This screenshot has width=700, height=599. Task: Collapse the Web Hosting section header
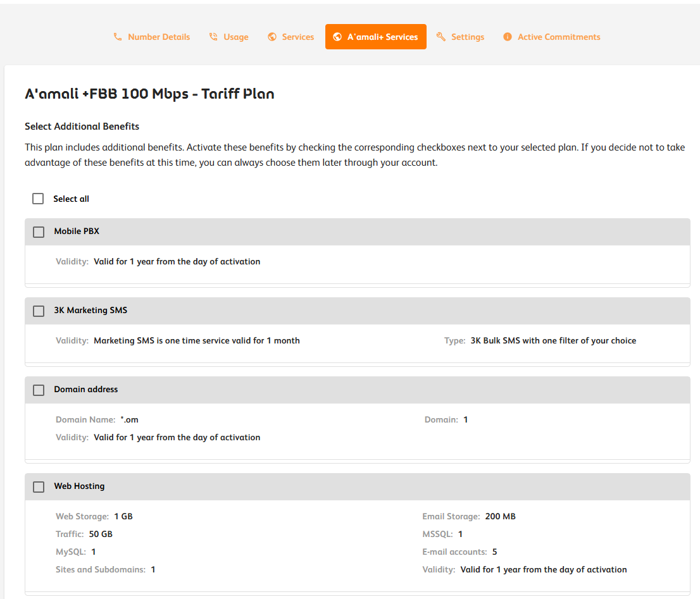pyautogui.click(x=380, y=487)
